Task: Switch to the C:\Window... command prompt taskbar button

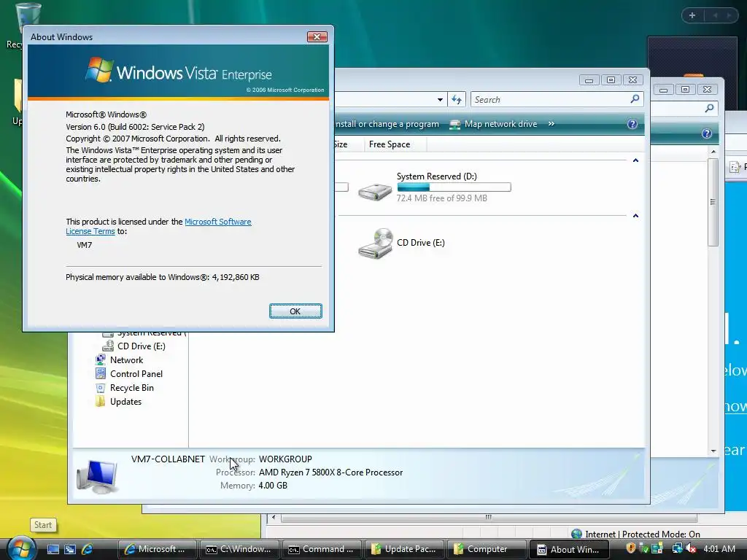Action: [239, 549]
